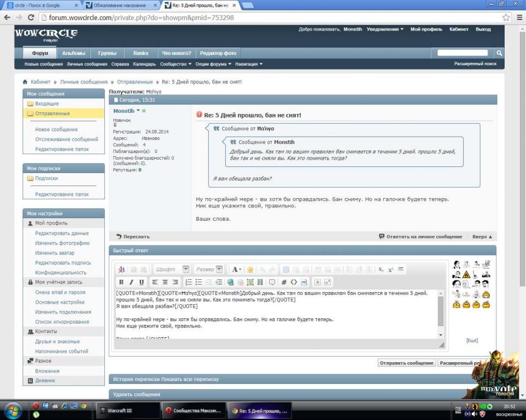Click the search magnifier icon
The height and width of the screenshot is (420, 526).
coord(499,53)
